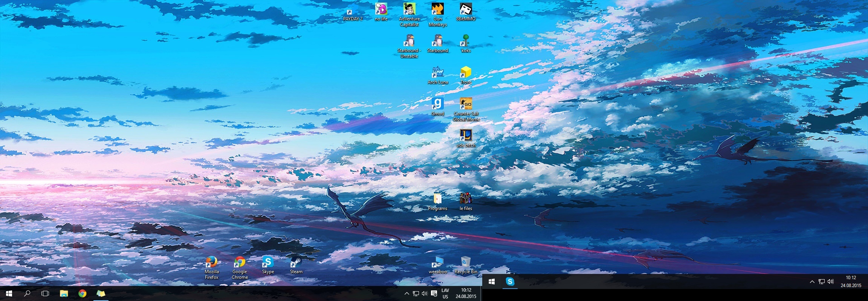Select the Recycle Bin icon
This screenshot has width=868, height=301.
coord(466,262)
